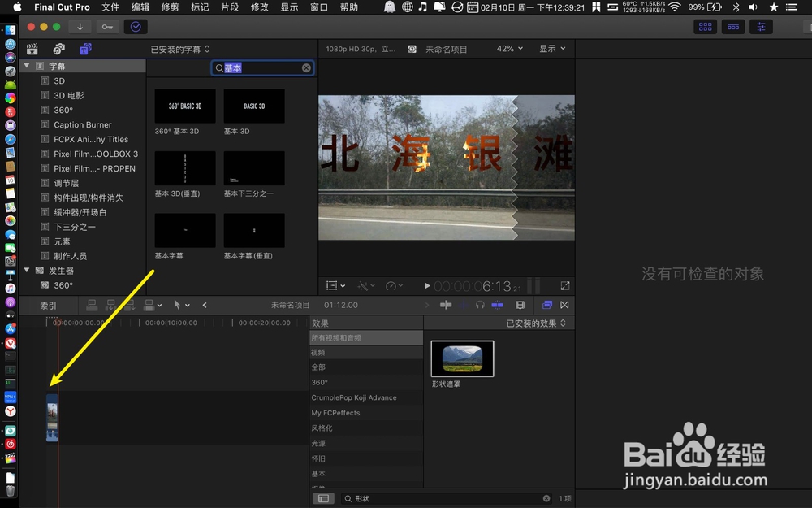Open the retiming speedometer menu
The width and height of the screenshot is (812, 508).
click(x=394, y=285)
